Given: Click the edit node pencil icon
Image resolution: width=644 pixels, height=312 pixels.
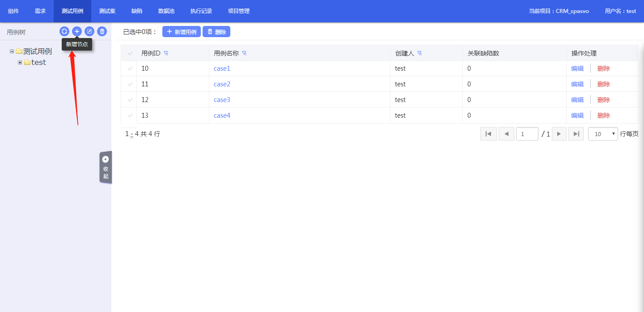Looking at the screenshot, I should pos(89,31).
